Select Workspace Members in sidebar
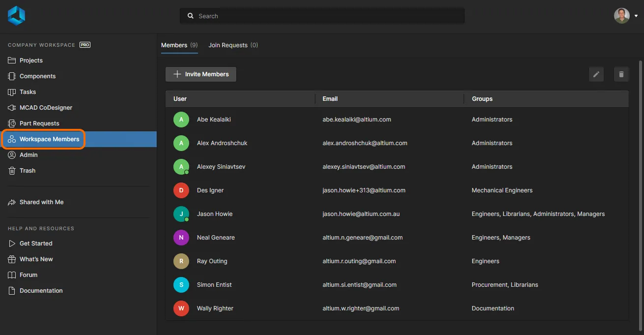 click(78, 139)
